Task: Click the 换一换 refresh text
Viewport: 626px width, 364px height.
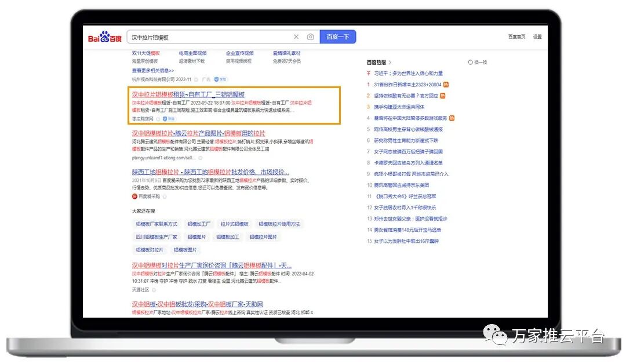Action: point(481,62)
